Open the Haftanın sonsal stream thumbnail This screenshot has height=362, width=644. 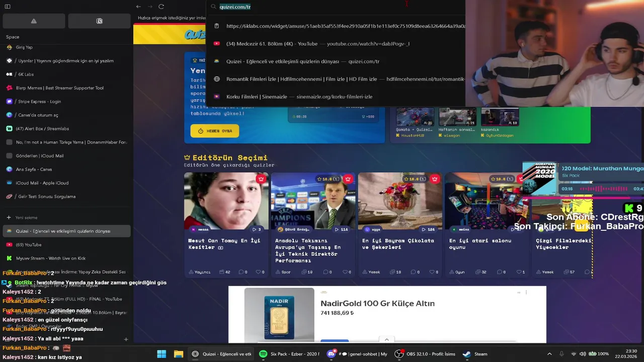pyautogui.click(x=457, y=117)
